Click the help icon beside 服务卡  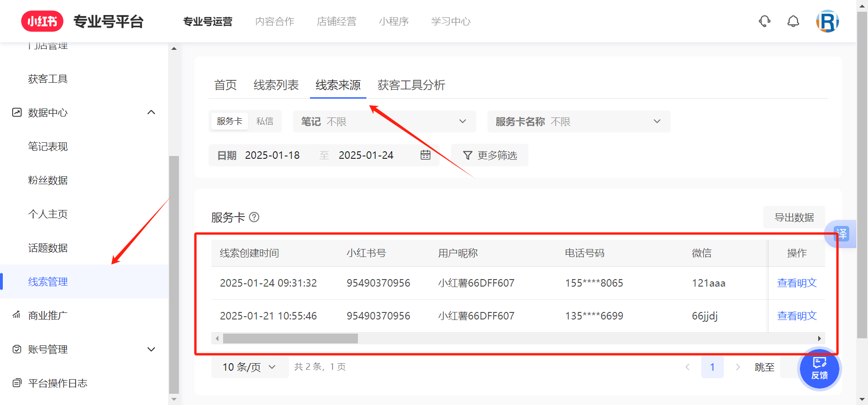click(254, 217)
